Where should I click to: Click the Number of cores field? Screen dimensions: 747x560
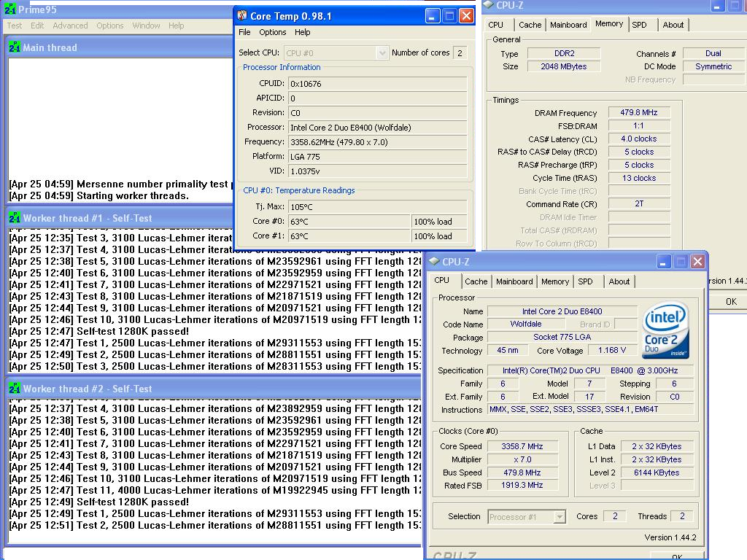click(x=460, y=52)
